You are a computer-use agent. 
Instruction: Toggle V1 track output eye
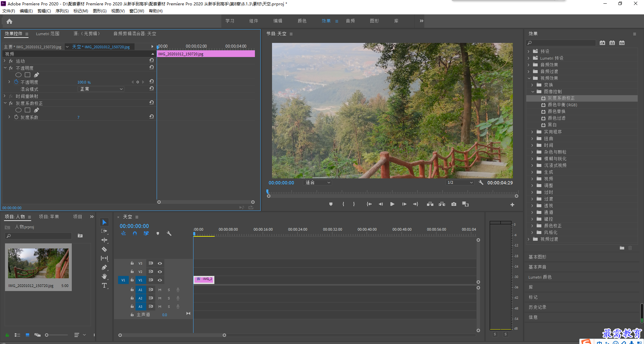pyautogui.click(x=160, y=280)
